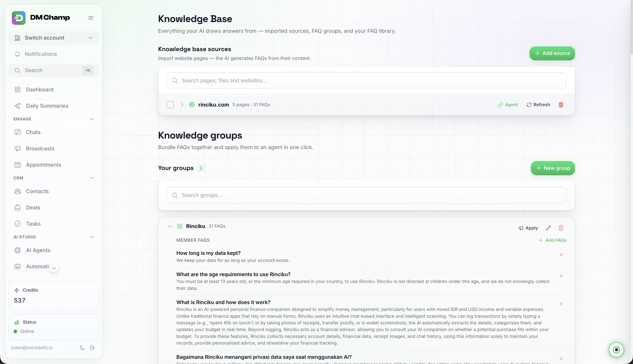
Task: Delete the Rinciku group with trash icon
Action: 561,228
